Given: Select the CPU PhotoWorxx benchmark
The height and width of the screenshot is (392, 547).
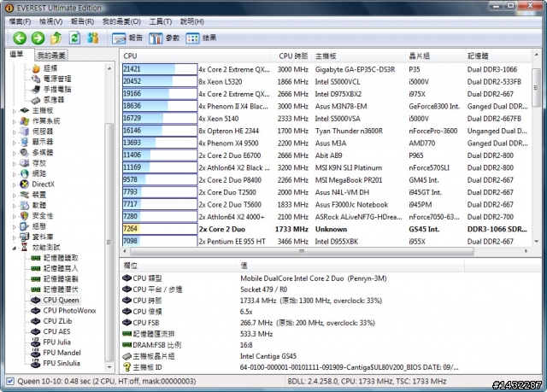Looking at the screenshot, I should (69, 311).
